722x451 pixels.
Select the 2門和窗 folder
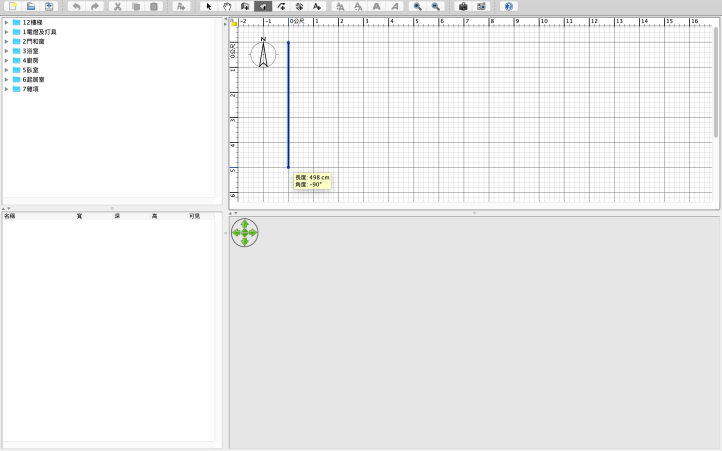click(34, 41)
